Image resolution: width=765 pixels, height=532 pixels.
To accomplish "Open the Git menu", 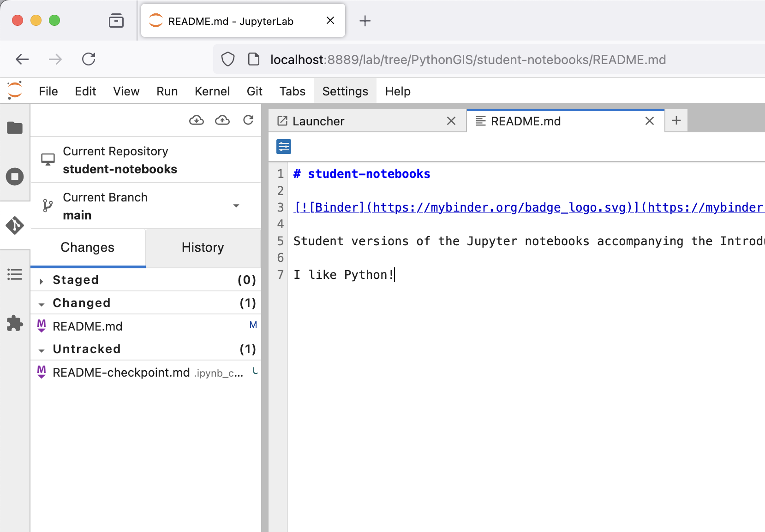I will (255, 91).
